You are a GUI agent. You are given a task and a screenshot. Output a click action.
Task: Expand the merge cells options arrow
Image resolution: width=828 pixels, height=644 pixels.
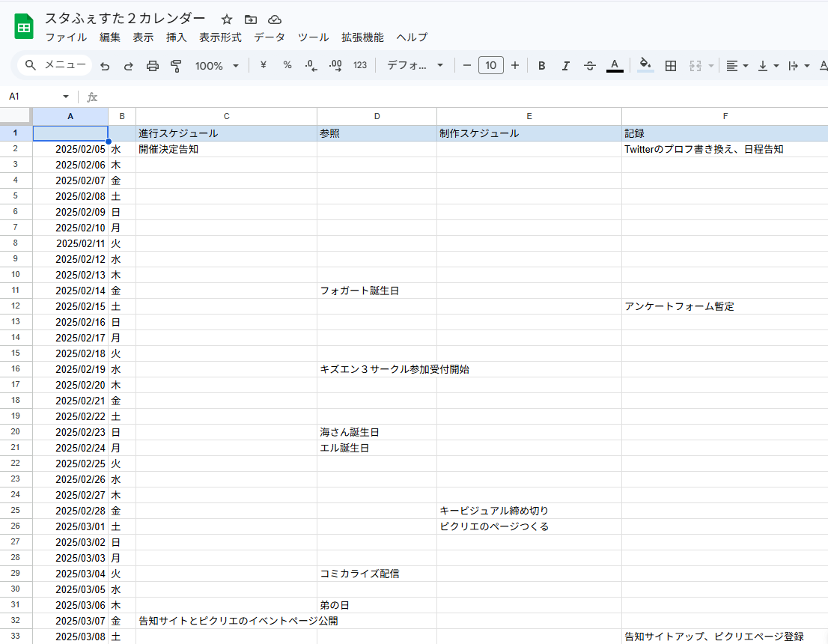(x=710, y=66)
